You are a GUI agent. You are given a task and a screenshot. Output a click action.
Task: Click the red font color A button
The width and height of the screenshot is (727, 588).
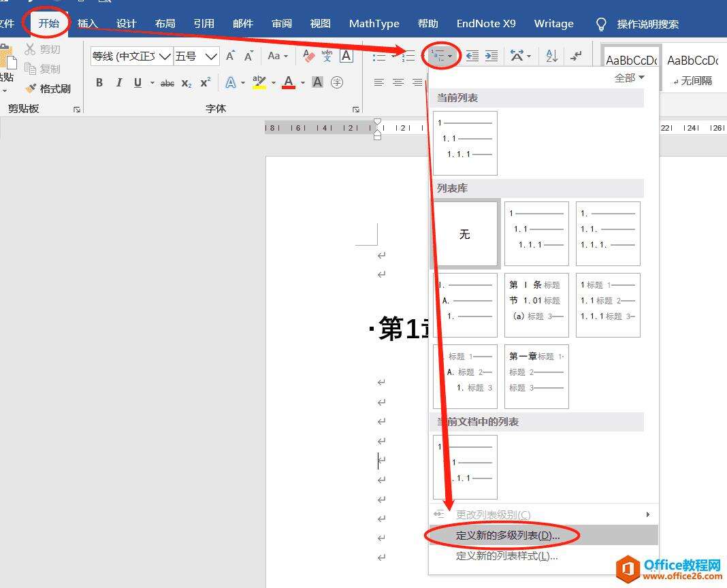[x=288, y=83]
